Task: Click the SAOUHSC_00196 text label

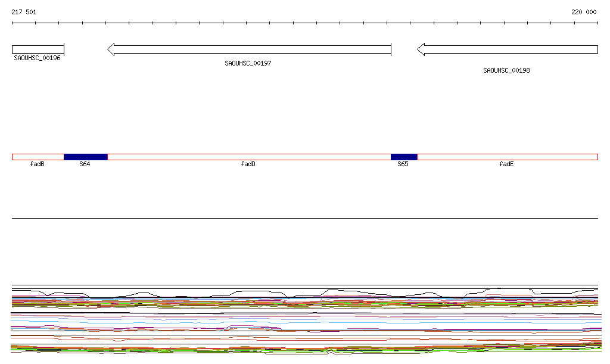Action: click(37, 58)
